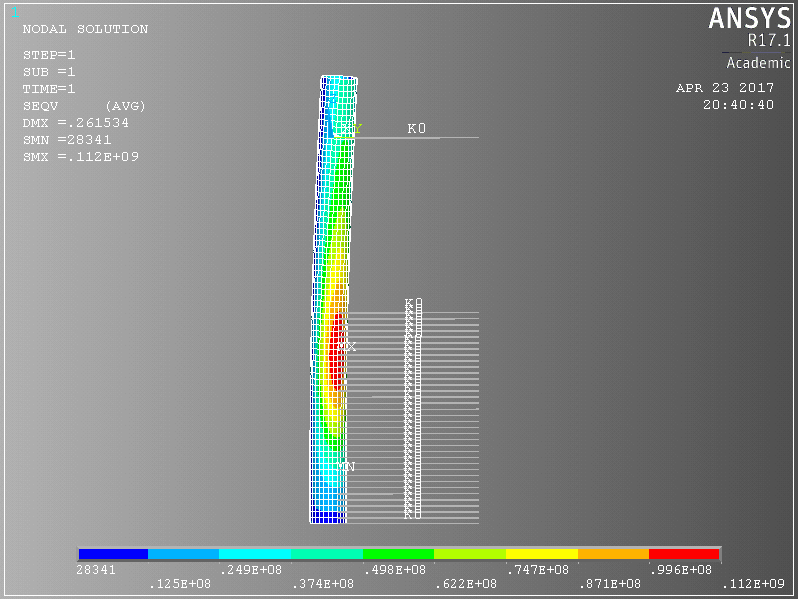The height and width of the screenshot is (599, 798).
Task: Click the SMX =.112E+09 value text
Action: click(80, 157)
